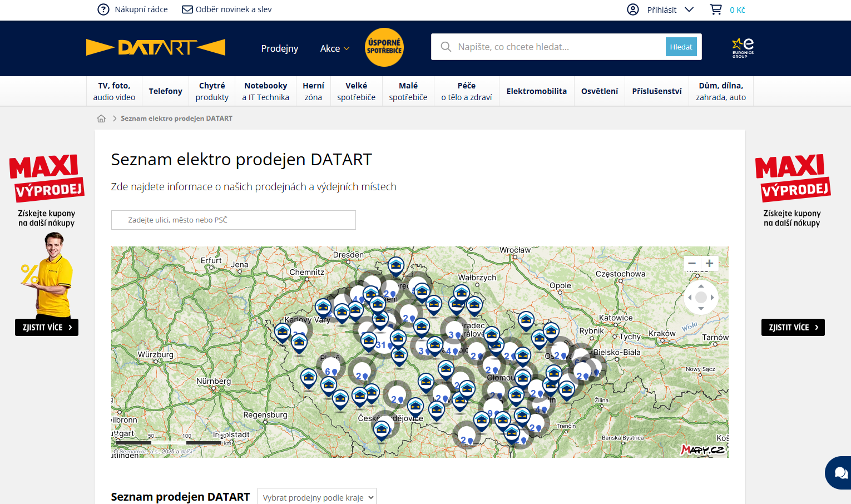Click the magnifier icon in search box

coord(446,47)
